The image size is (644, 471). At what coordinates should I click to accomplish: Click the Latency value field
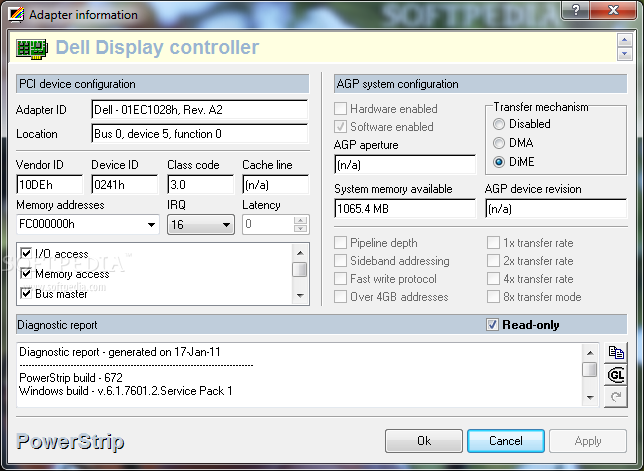click(x=269, y=224)
